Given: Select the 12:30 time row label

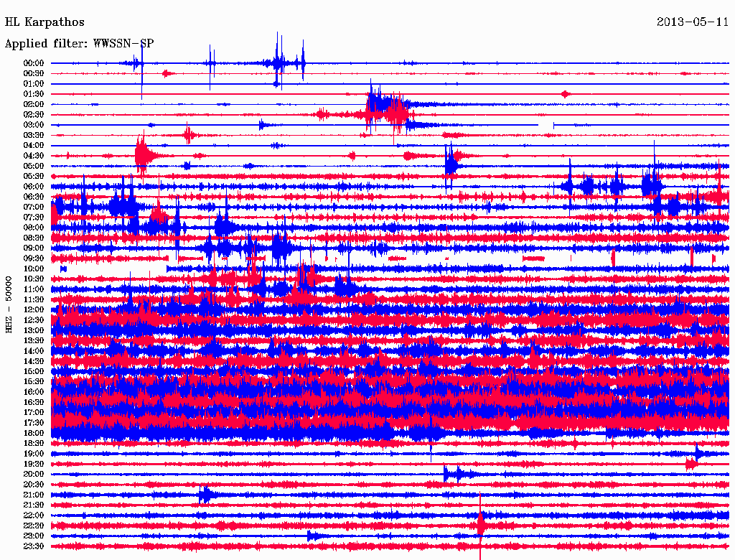Looking at the screenshot, I should [34, 320].
